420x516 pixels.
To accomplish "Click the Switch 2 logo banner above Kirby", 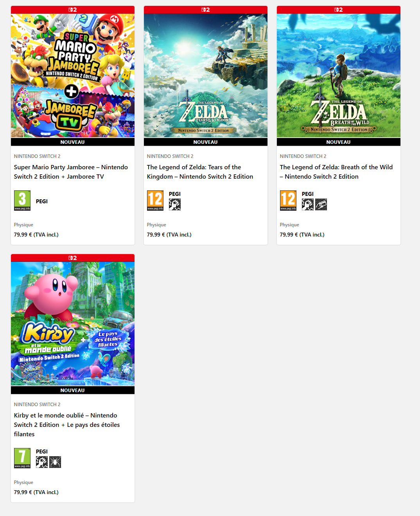I will (73, 258).
